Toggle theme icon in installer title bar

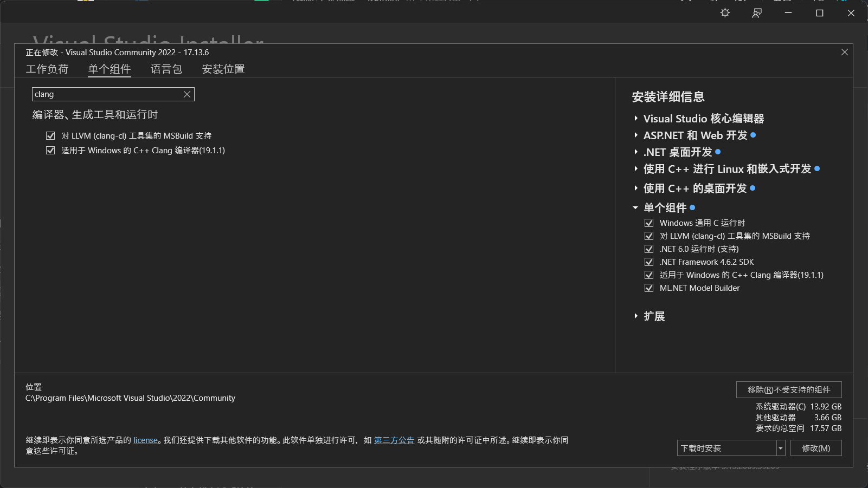pos(725,13)
